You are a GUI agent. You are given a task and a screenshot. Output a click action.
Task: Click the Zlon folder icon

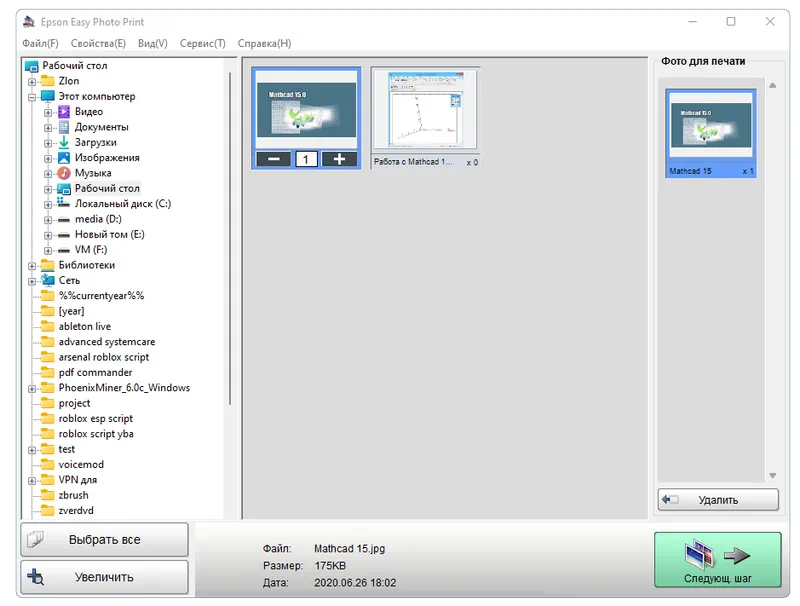point(47,81)
